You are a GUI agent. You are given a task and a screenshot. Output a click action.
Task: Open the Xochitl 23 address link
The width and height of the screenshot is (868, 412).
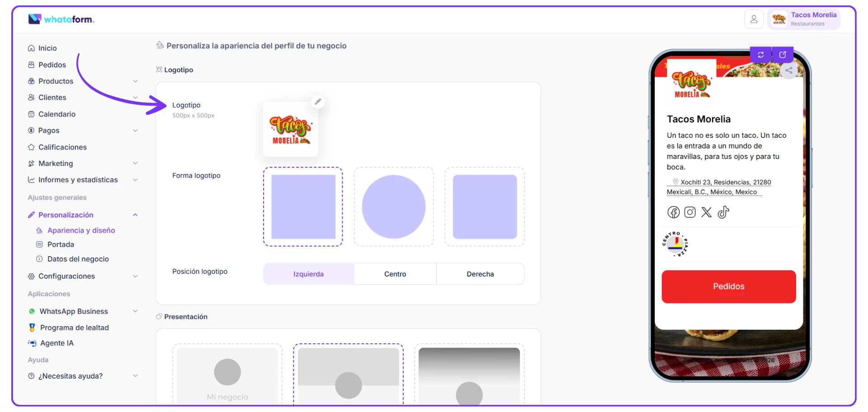719,187
